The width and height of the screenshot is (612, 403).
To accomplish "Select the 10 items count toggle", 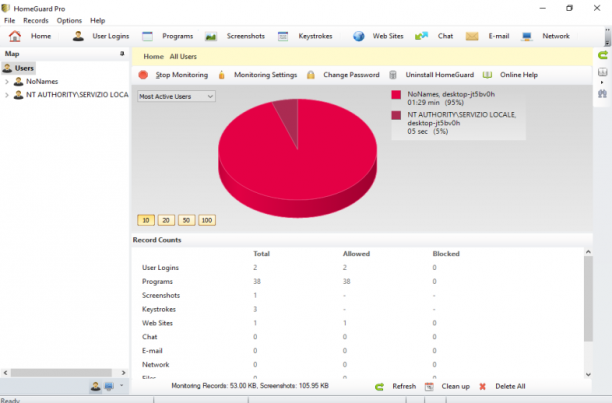I will point(146,220).
